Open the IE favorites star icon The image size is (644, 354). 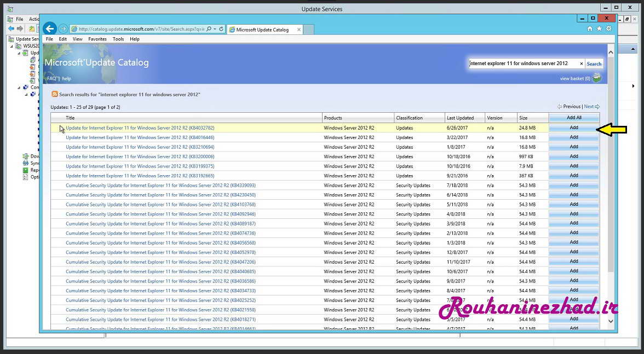coord(599,28)
